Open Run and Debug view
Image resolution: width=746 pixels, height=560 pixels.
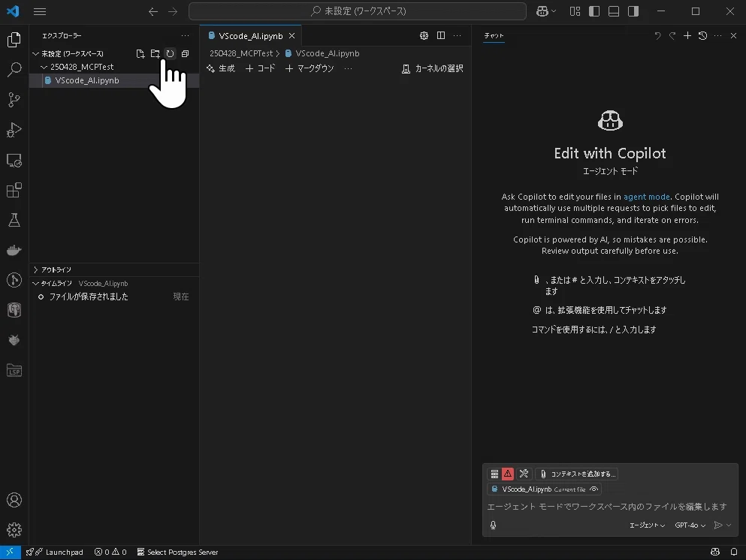[14, 130]
